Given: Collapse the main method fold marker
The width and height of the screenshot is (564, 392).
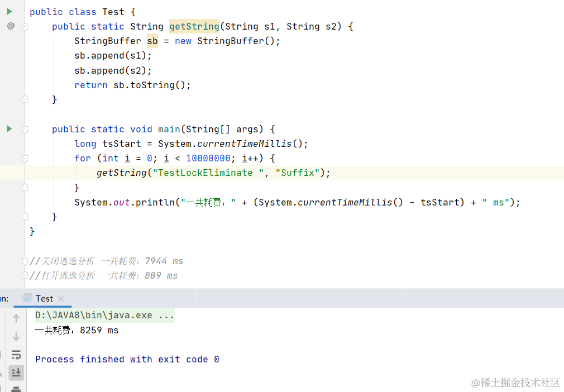Looking at the screenshot, I should (25, 130).
